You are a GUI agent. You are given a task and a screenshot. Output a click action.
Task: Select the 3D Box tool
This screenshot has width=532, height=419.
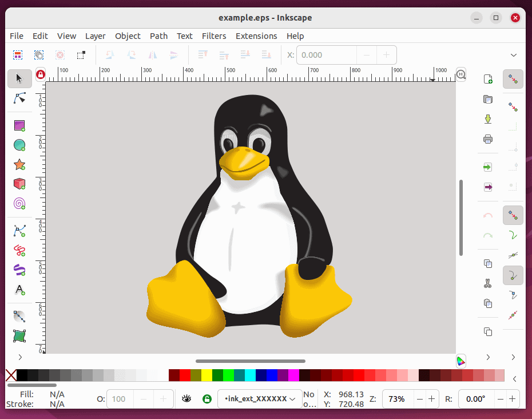(19, 184)
